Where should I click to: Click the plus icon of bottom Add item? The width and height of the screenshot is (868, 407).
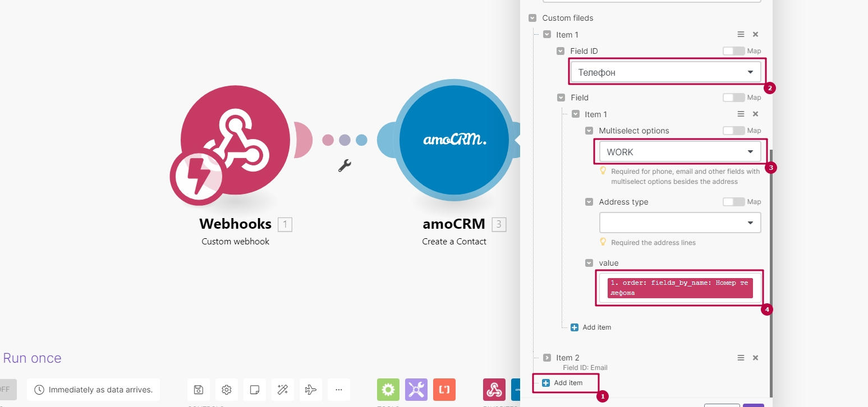click(546, 383)
